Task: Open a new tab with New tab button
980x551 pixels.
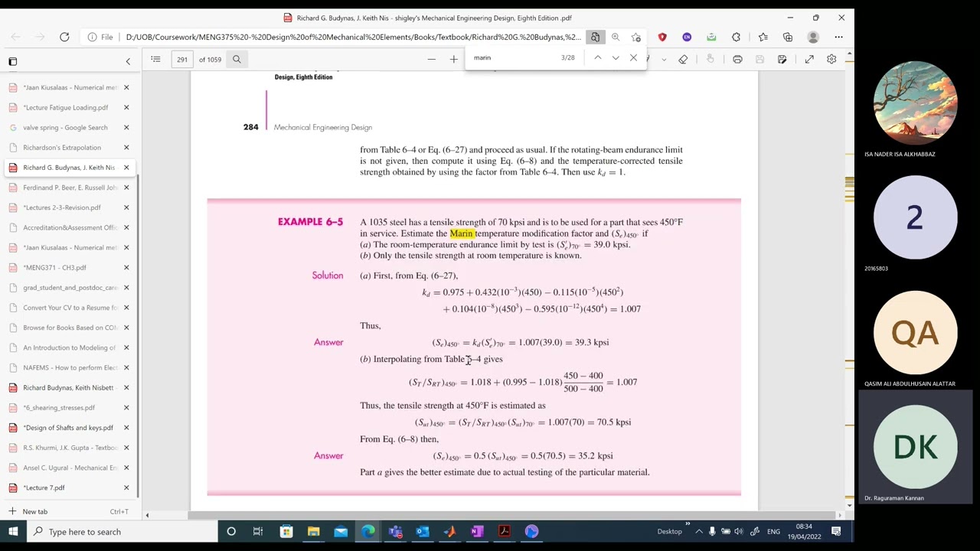Action: [68, 511]
